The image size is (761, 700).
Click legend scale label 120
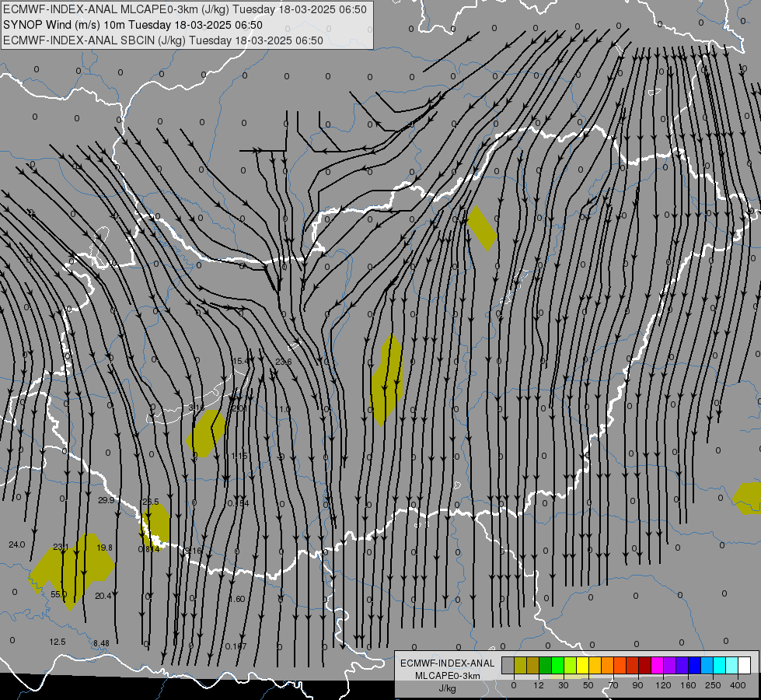[x=663, y=685]
